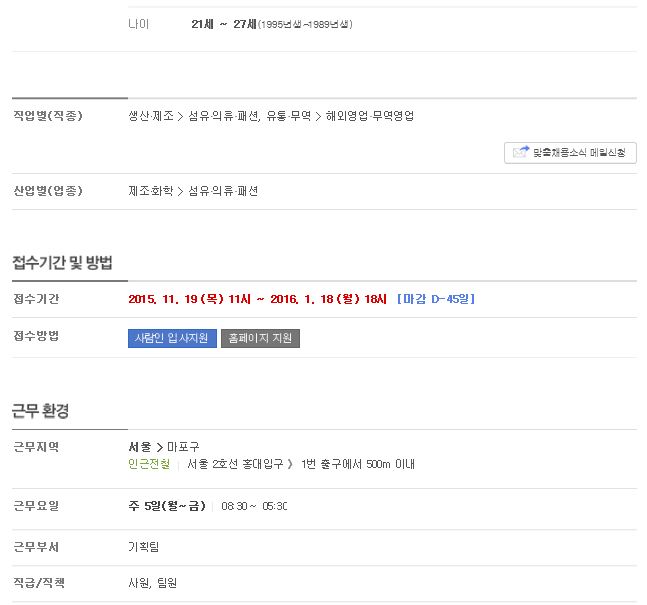The image size is (647, 605).
Task: Click the arrow between 제조·화학 and 섬유·의류·패션
Action: (180, 191)
